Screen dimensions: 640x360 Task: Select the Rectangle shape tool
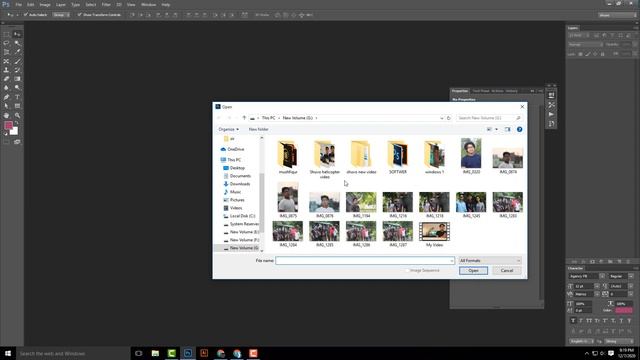pos(17,106)
